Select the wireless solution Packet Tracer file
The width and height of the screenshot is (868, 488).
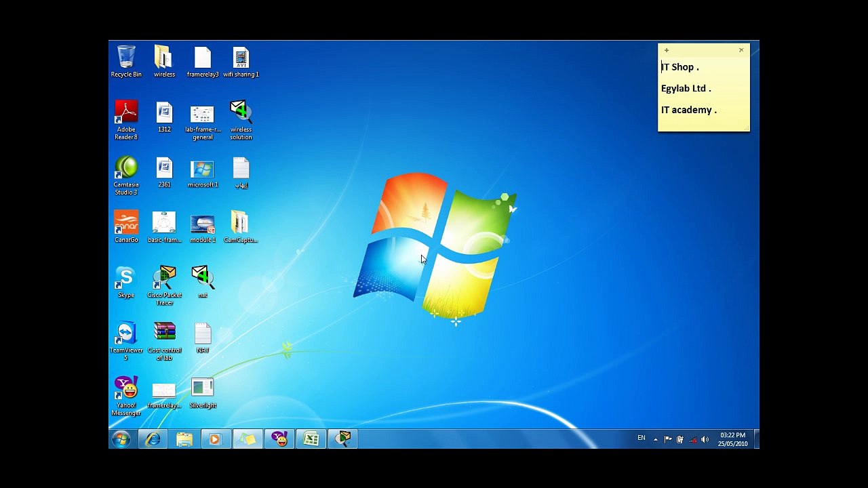tap(241, 121)
